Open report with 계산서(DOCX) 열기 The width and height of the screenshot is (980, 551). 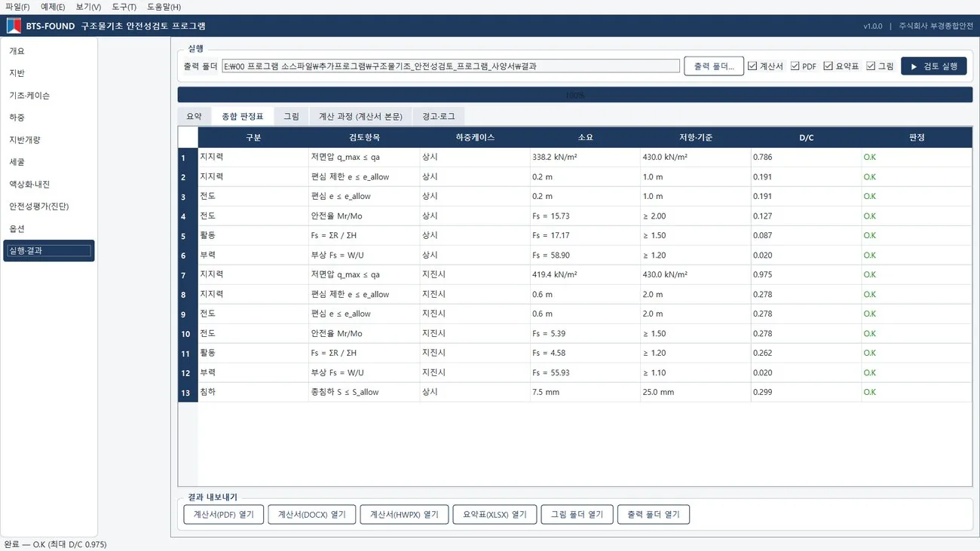(312, 515)
